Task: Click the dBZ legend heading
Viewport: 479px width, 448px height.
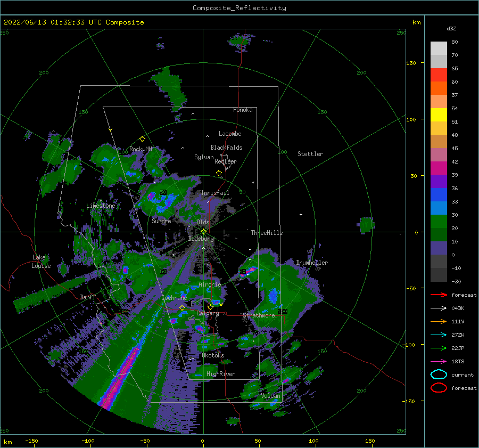Action: 451,28
